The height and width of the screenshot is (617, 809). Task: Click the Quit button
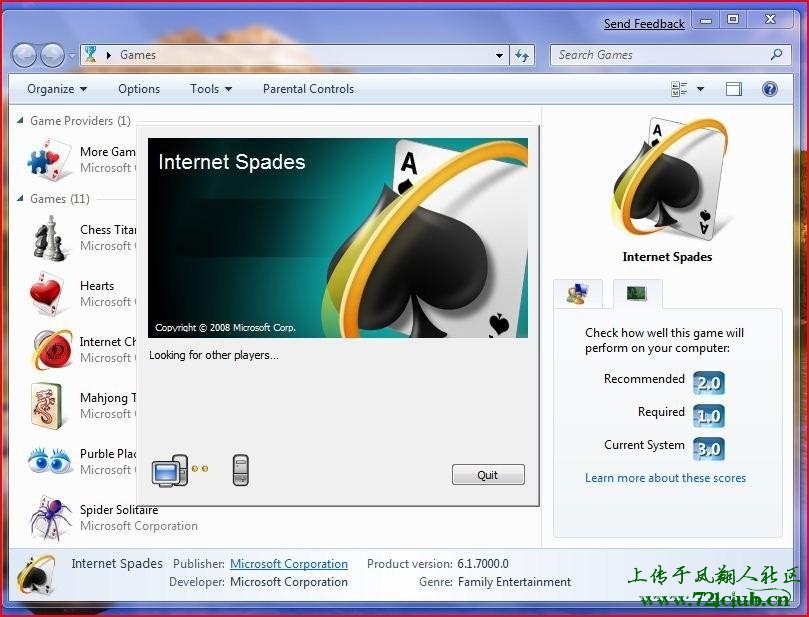pos(488,475)
